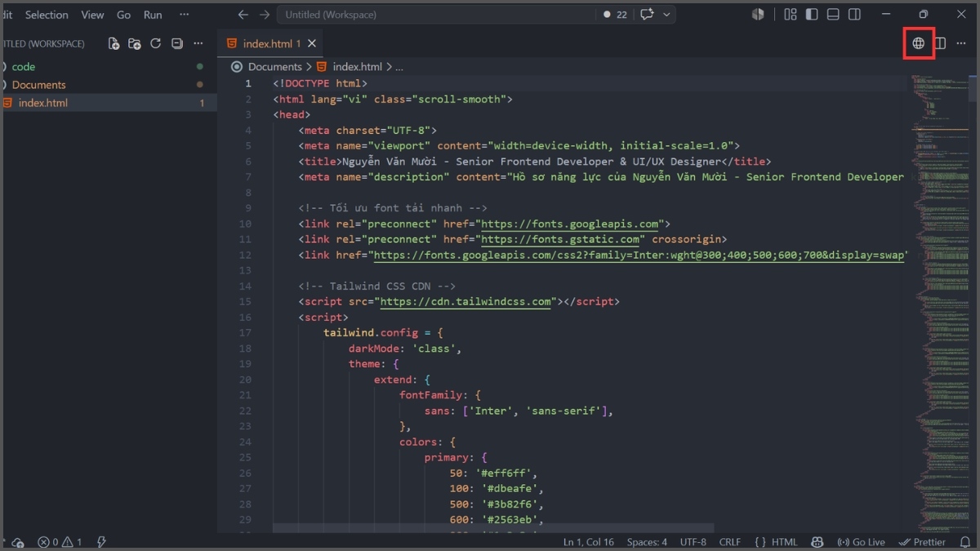Expand the code folder in explorer

coord(24,67)
